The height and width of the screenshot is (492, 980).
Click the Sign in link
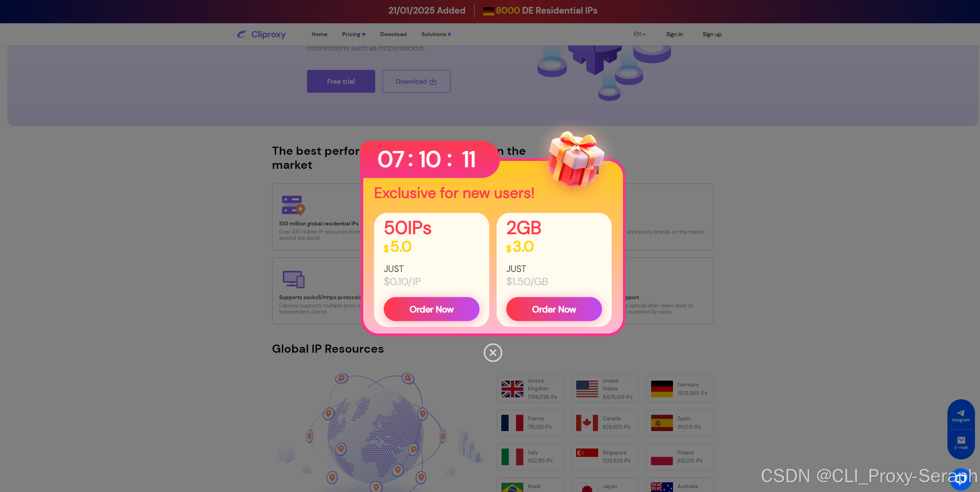[674, 34]
